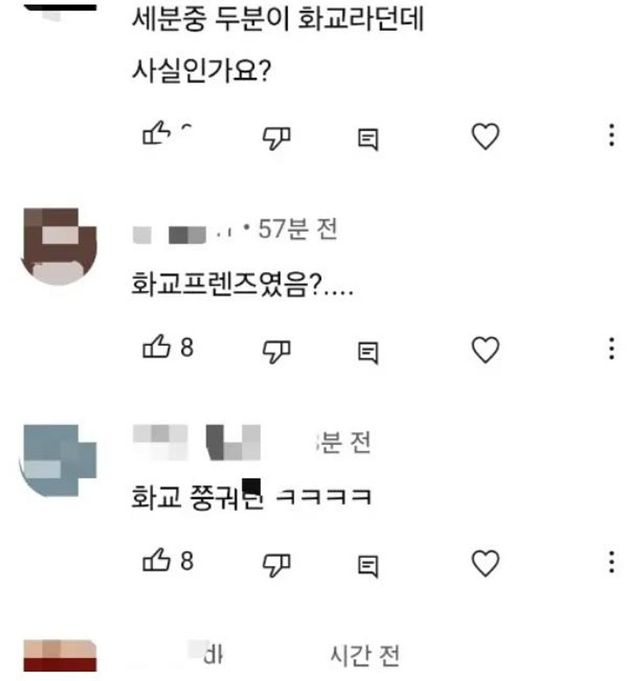Give a heart to the 'ㅋㅋㅋㅋ' comment

(x=485, y=563)
